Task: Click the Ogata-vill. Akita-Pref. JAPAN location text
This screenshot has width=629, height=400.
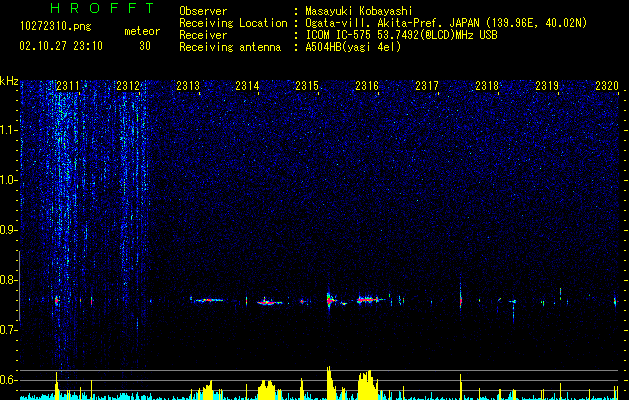Action: tap(446, 23)
